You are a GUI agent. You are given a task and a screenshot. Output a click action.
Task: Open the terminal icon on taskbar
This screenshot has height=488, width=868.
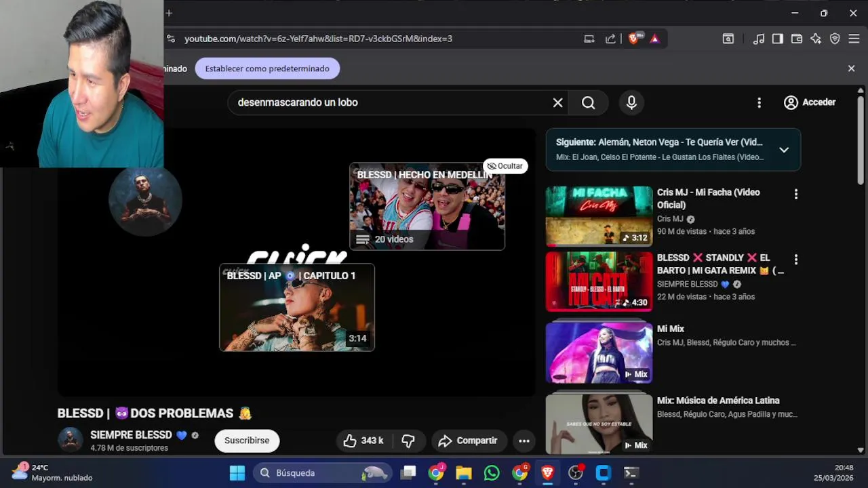point(631,473)
